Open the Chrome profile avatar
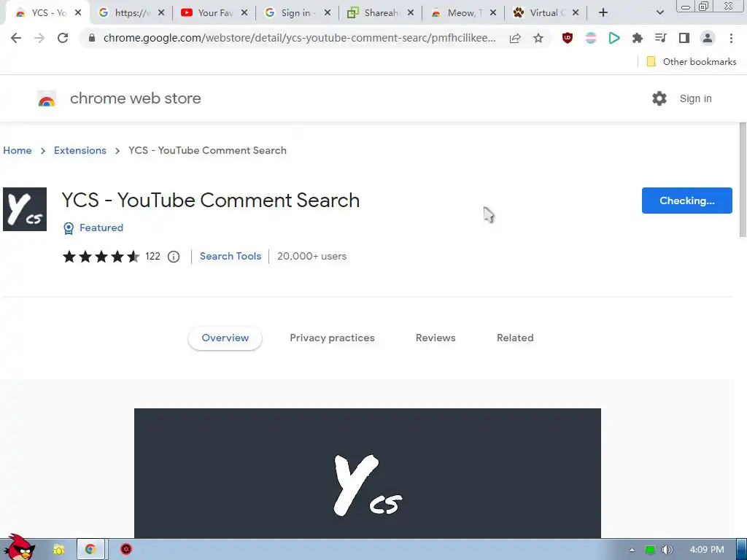This screenshot has width=747, height=560. click(x=708, y=38)
